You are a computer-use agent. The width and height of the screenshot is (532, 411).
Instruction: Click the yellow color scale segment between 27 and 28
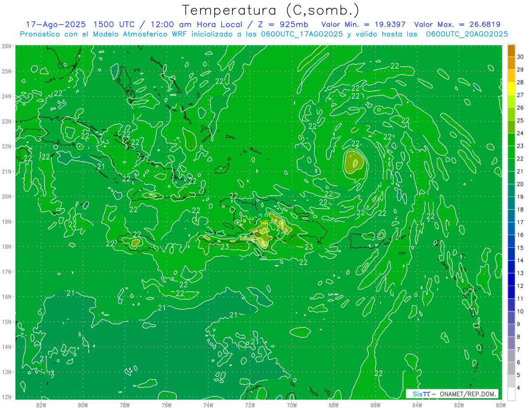tap(511, 89)
